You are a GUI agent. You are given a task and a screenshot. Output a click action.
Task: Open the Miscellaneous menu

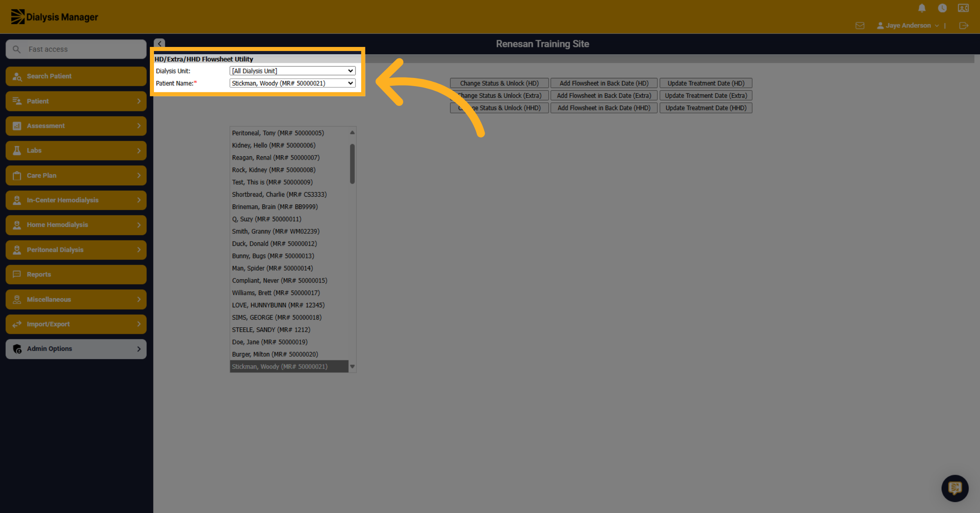(76, 300)
